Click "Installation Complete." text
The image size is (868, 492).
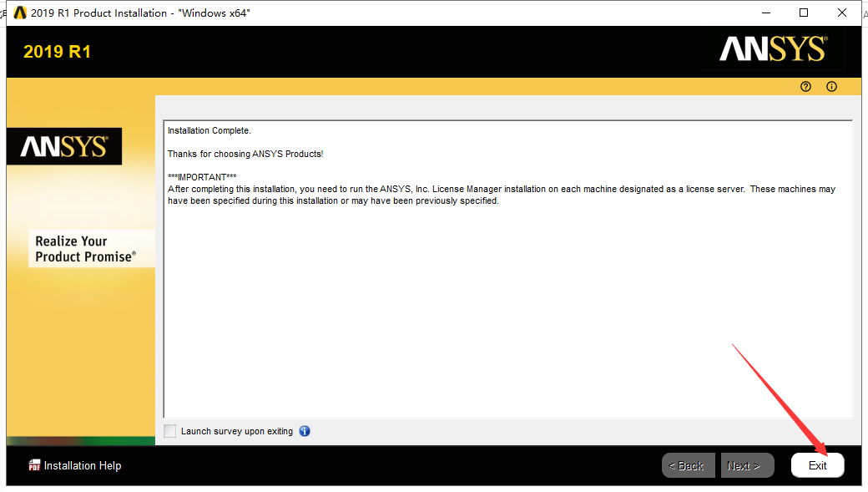pos(209,131)
